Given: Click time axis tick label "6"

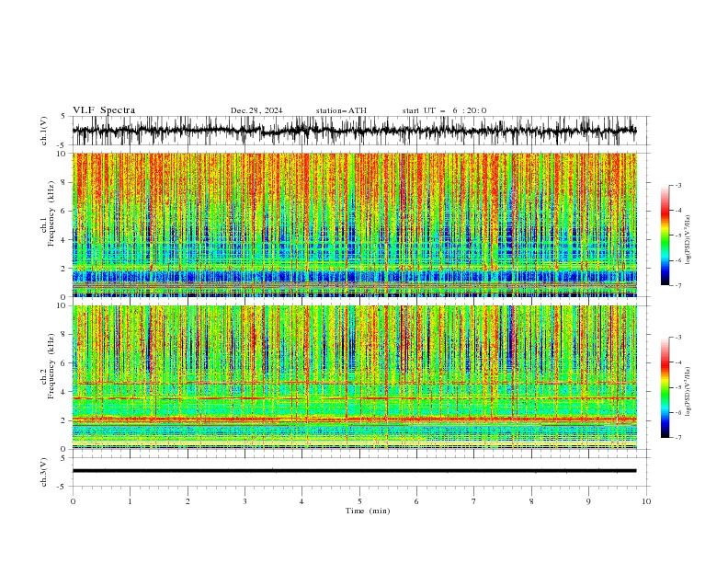Looking at the screenshot, I should (x=416, y=501).
